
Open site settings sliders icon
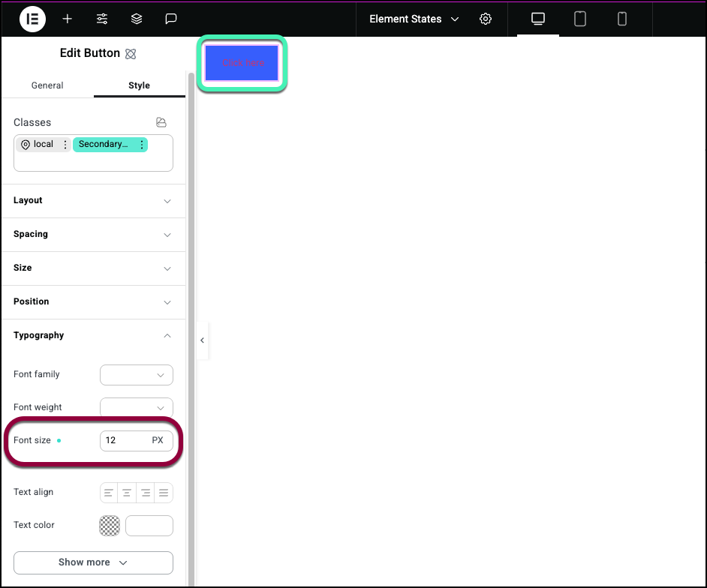pyautogui.click(x=102, y=19)
